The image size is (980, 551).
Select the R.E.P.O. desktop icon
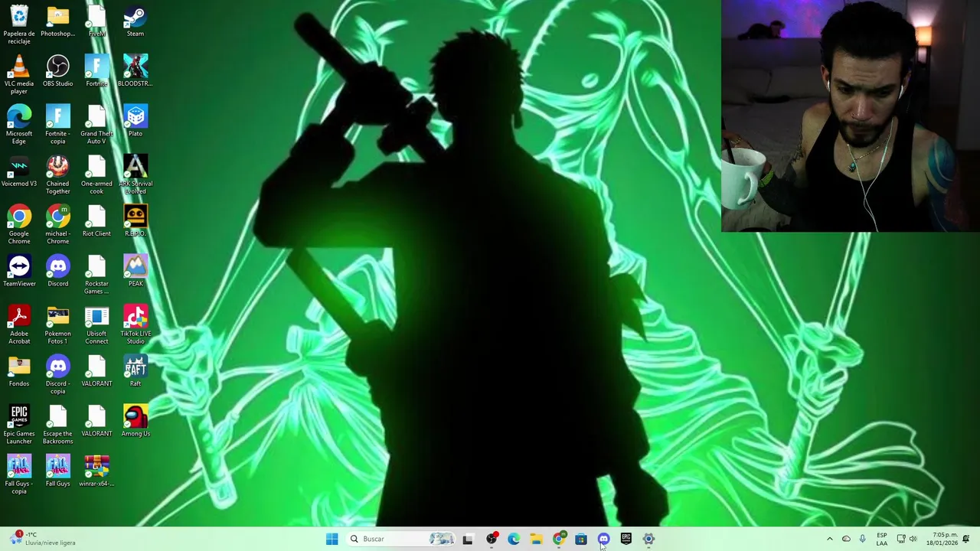pyautogui.click(x=135, y=221)
